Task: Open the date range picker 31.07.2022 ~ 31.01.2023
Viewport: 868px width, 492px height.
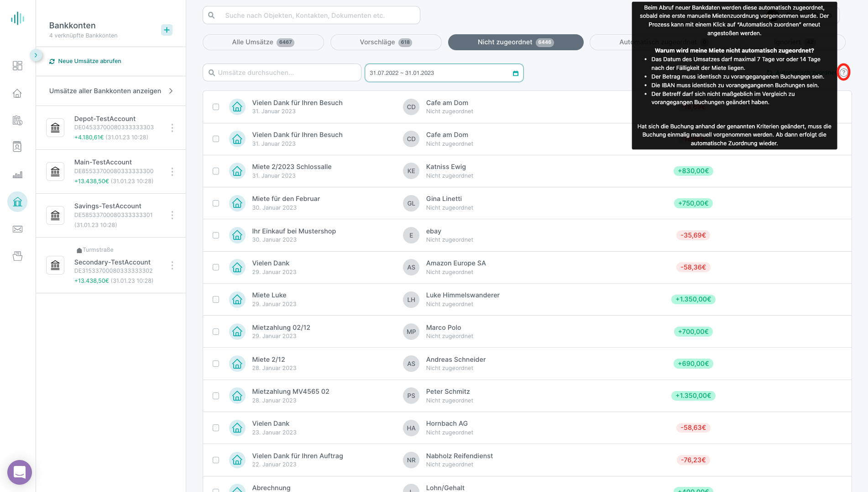Action: click(444, 73)
